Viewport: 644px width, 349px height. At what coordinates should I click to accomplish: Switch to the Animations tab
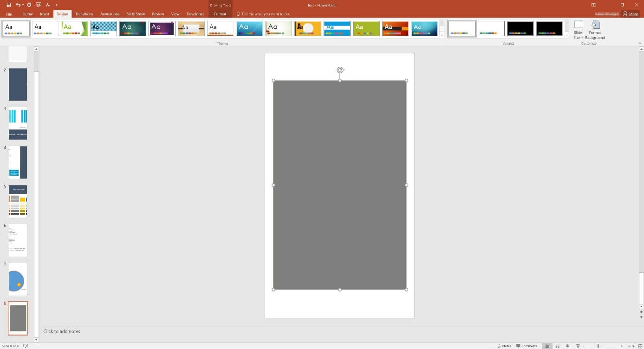point(110,13)
